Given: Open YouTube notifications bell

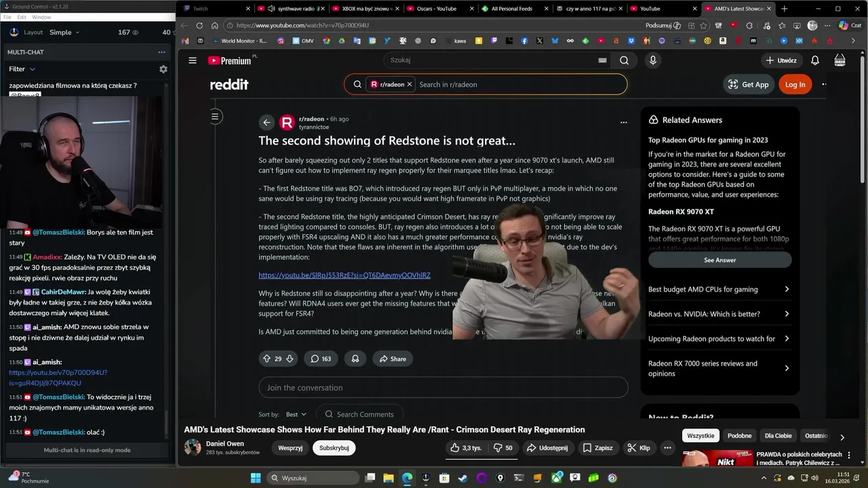Looking at the screenshot, I should 815,60.
